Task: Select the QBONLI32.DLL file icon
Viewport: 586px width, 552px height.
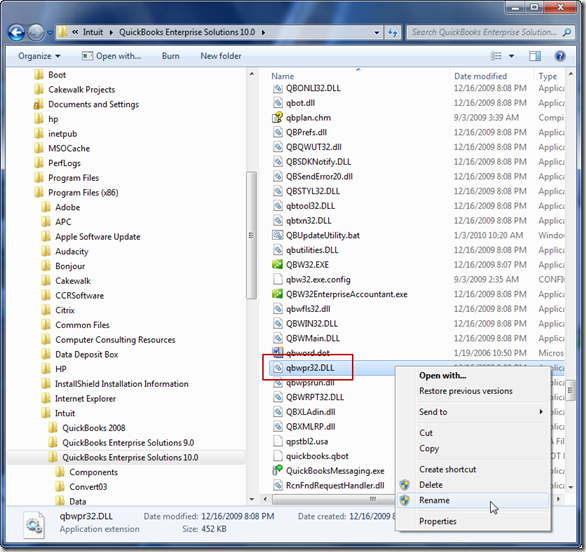Action: point(277,88)
